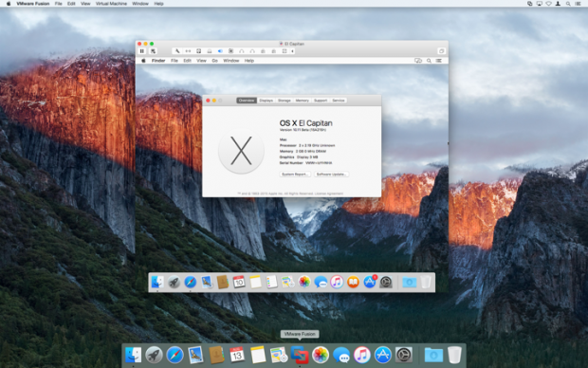Click the Software Update button
Image resolution: width=588 pixels, height=368 pixels.
point(331,175)
